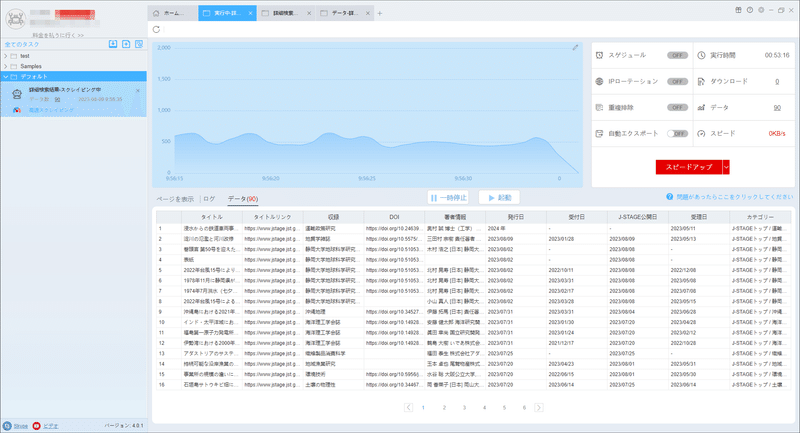Click the user avatar icon
Image resolution: width=800 pixels, height=433 pixels.
click(16, 19)
